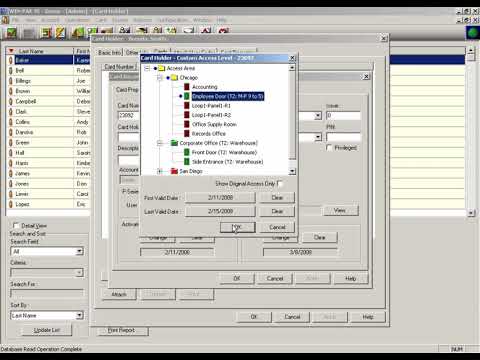Screen dimensions: 480x360
Task: Confirm Custom Access Level dialog with OK
Action: (237, 227)
